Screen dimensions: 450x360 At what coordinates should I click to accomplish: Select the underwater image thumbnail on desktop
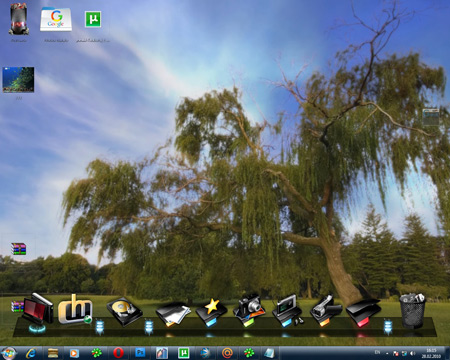(18, 80)
